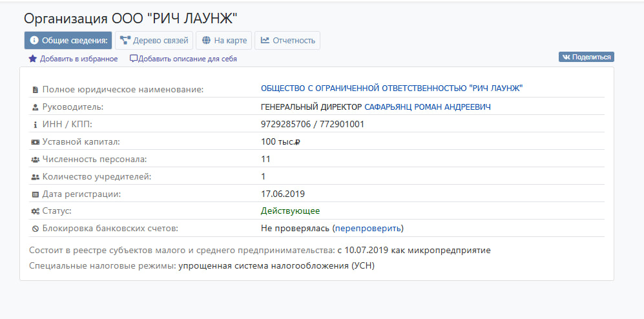This screenshot has width=644, height=319.
Task: Open the Общие сведения tab
Action: click(x=68, y=41)
